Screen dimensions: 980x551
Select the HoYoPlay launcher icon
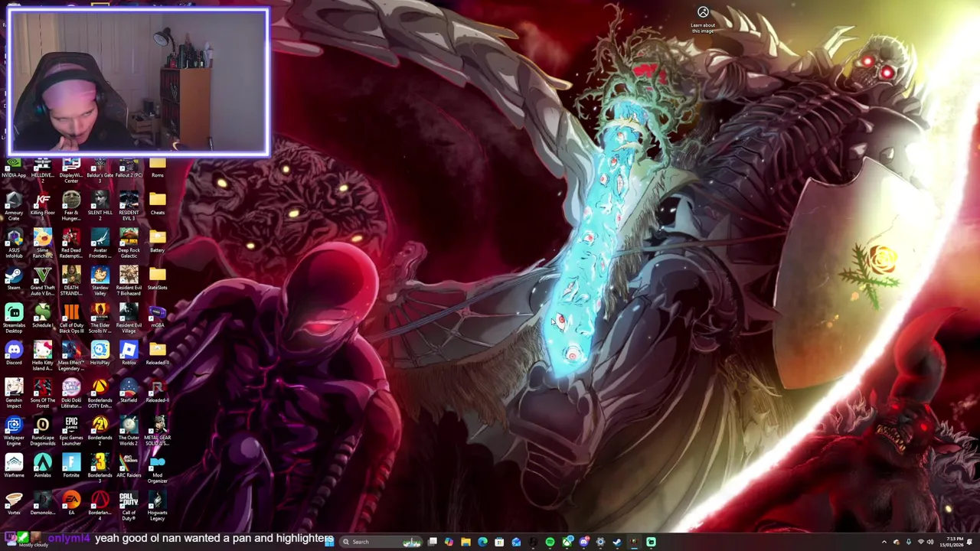pyautogui.click(x=100, y=354)
